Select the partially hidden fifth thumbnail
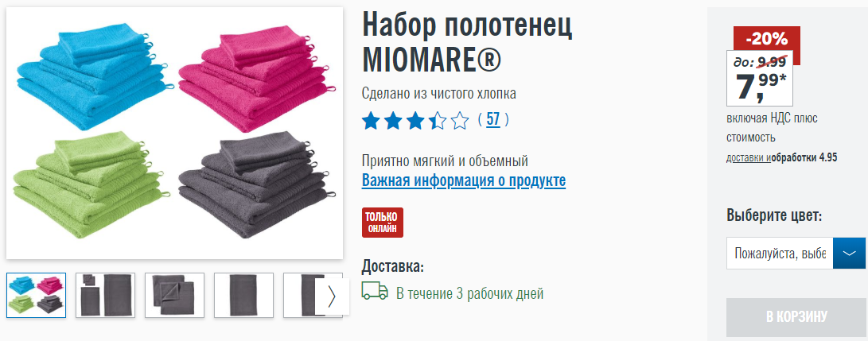 click(304, 295)
